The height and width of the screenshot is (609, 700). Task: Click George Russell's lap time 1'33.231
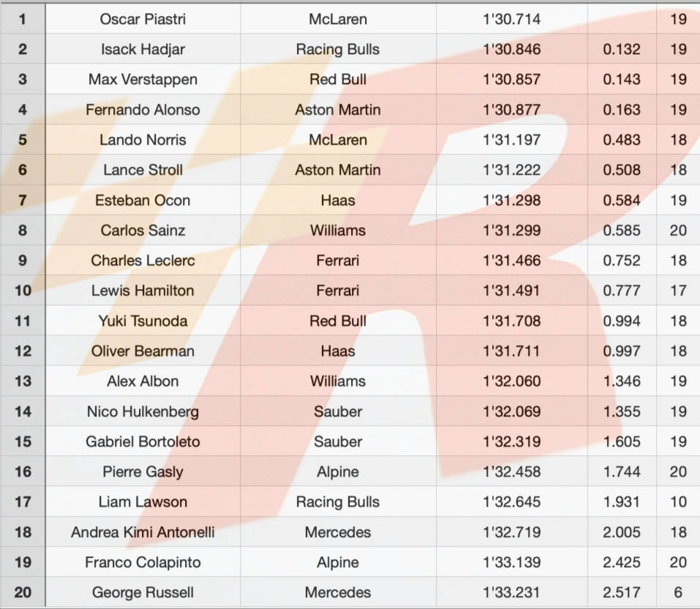coord(511,592)
